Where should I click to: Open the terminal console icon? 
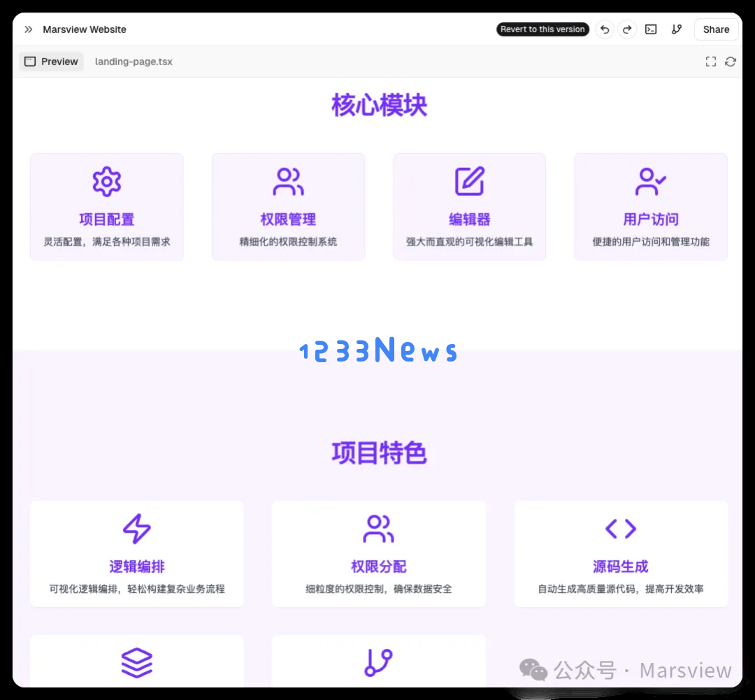click(651, 29)
